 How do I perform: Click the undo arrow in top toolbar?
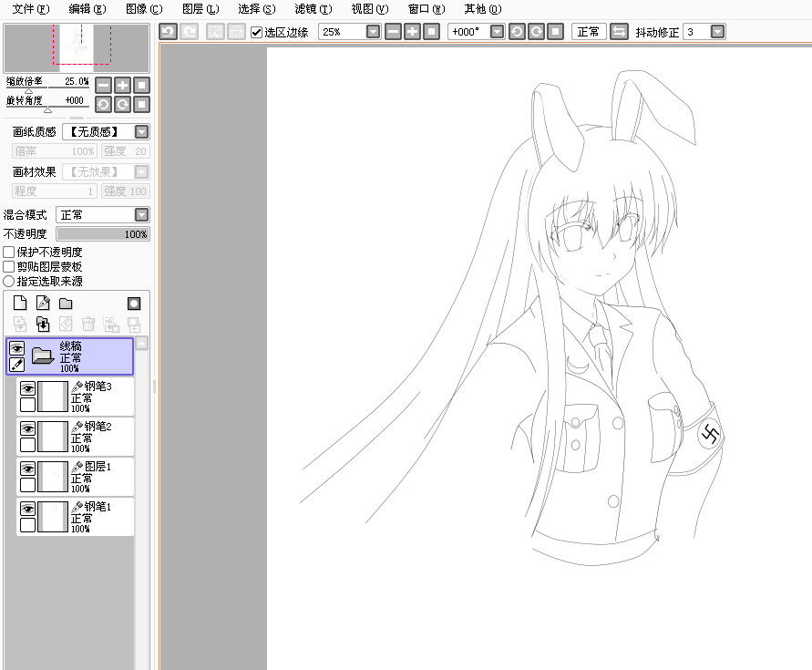168,32
